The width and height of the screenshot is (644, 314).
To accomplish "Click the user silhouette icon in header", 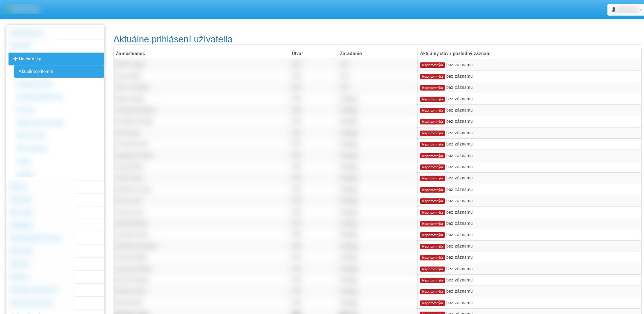I will tap(613, 9).
